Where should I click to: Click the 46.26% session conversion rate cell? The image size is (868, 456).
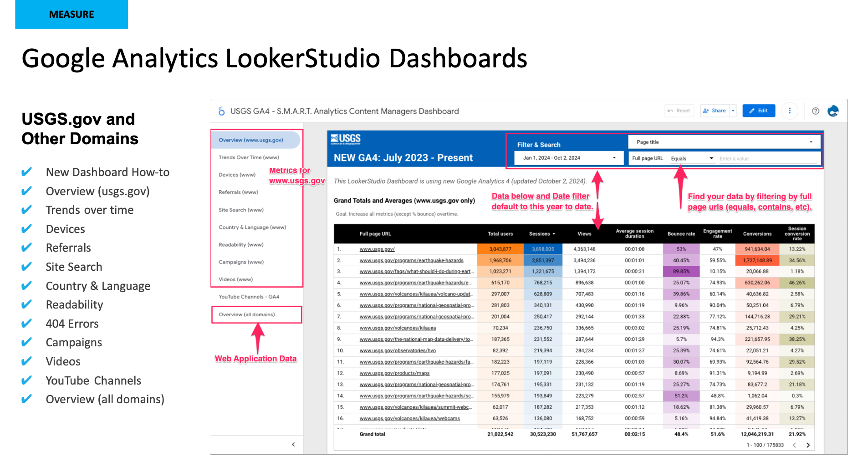pyautogui.click(x=797, y=283)
